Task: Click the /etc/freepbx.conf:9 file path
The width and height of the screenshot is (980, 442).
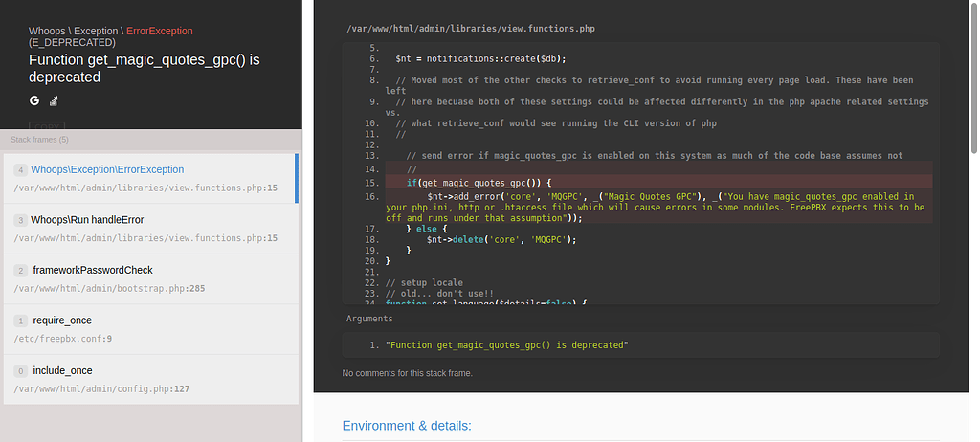Action: 63,339
